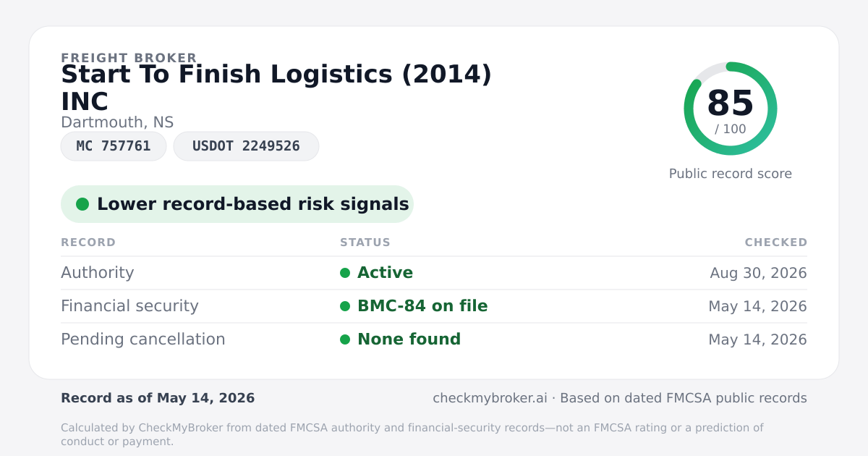Click the CHECKED column header
The width and height of the screenshot is (868, 456).
776,242
